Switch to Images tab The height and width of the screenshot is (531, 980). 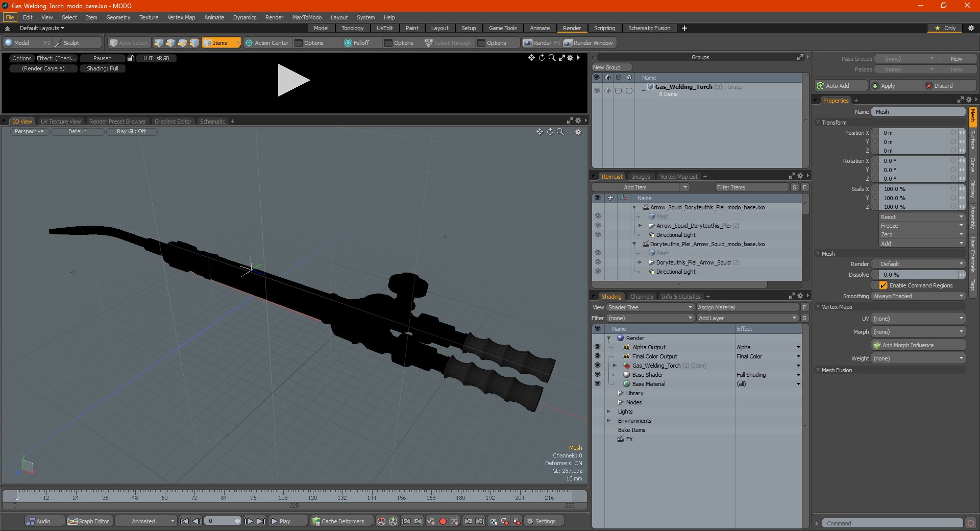coord(641,177)
